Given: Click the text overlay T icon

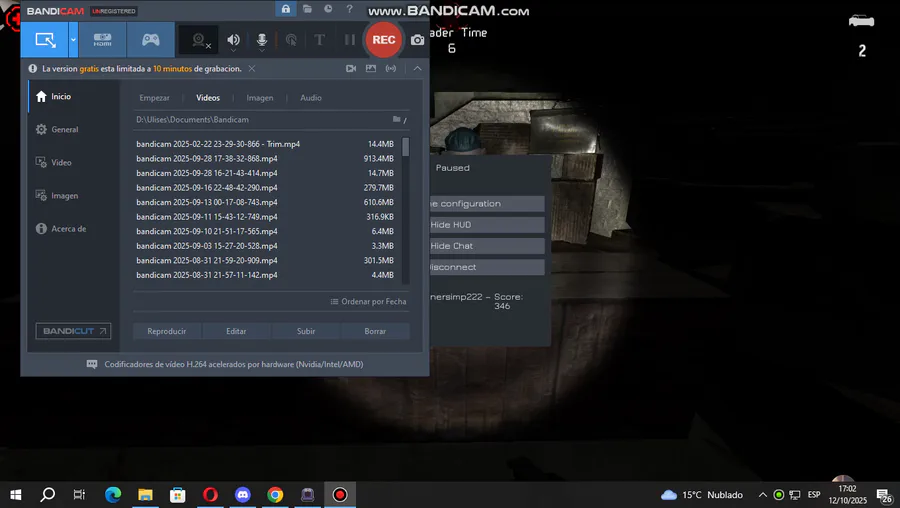Looking at the screenshot, I should [319, 40].
